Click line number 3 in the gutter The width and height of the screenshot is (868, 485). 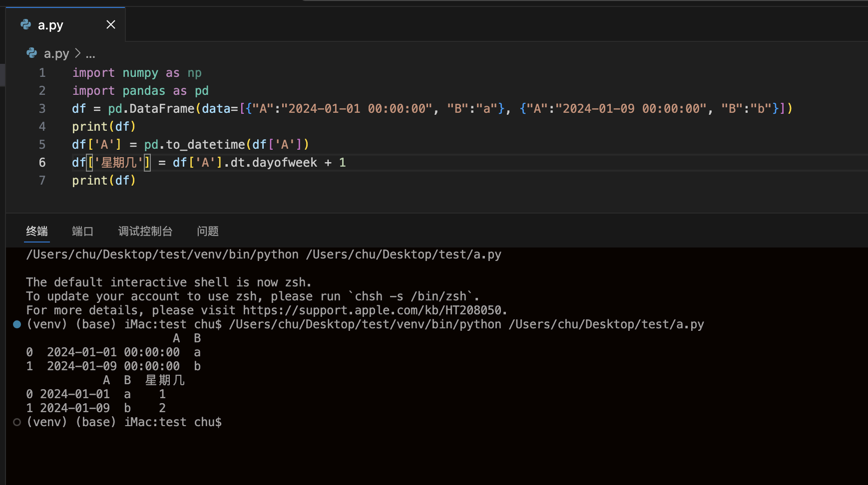pos(42,109)
